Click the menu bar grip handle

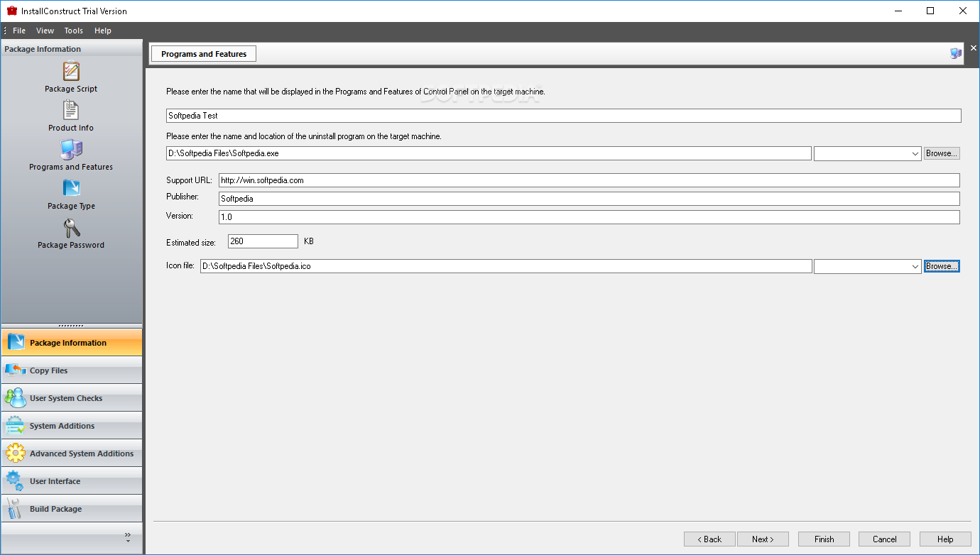tap(5, 31)
